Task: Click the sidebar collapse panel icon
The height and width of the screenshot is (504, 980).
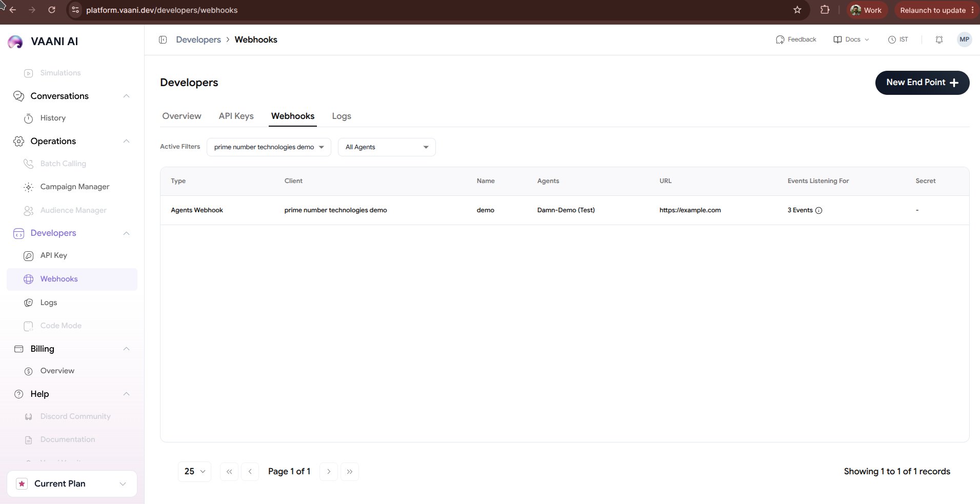Action: (x=163, y=39)
